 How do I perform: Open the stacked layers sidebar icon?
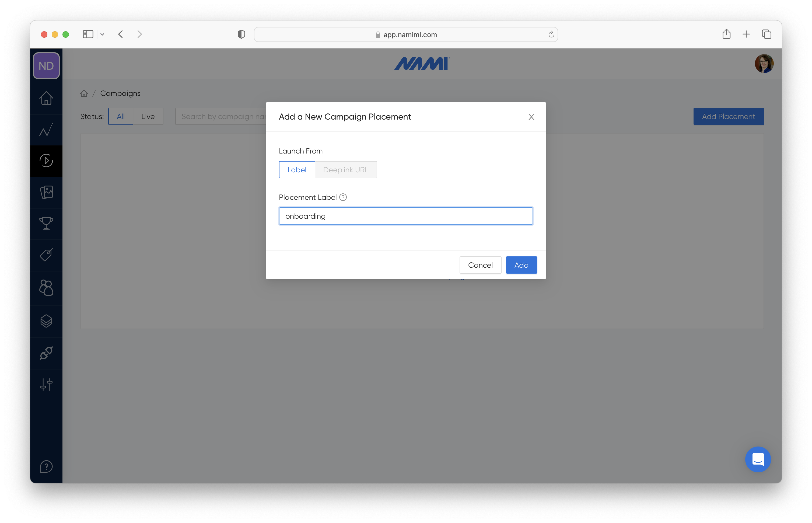pos(46,321)
